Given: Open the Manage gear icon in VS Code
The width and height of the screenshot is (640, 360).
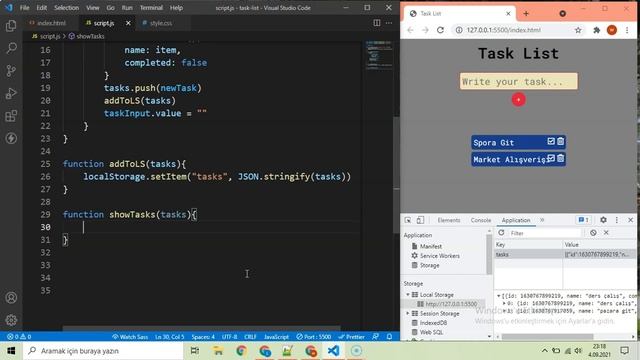Looking at the screenshot, I should (x=11, y=320).
